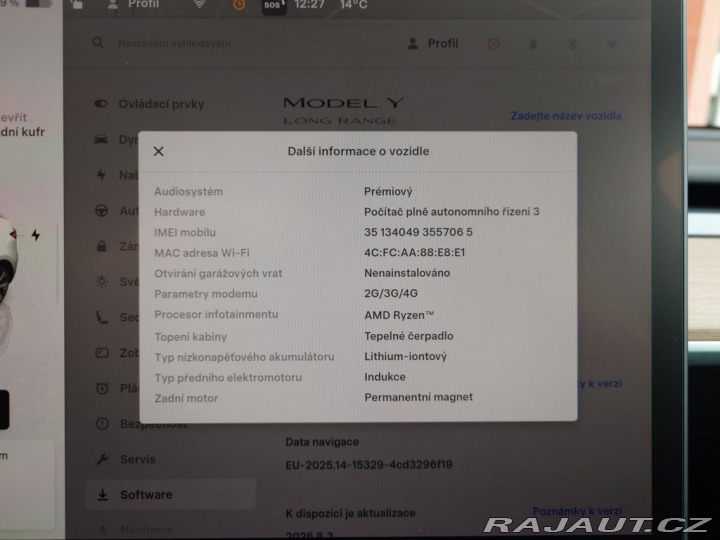
Task: Click the sun lights sidebar icon
Action: (101, 281)
